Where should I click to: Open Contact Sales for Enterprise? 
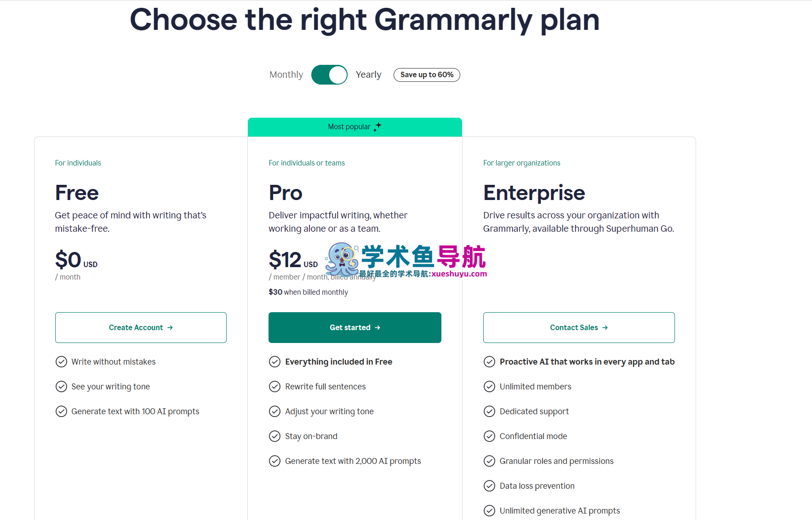tap(578, 327)
